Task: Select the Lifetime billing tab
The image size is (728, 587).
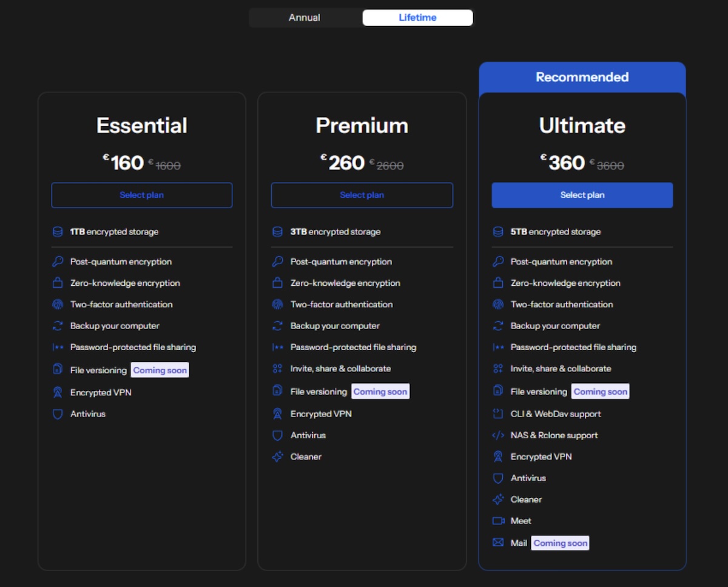Action: pos(417,18)
